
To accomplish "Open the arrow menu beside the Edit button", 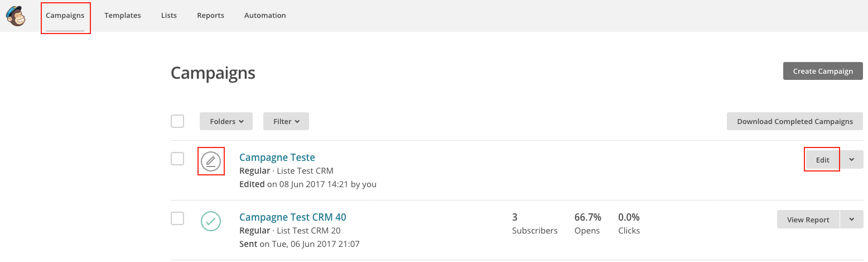I will pyautogui.click(x=852, y=160).
